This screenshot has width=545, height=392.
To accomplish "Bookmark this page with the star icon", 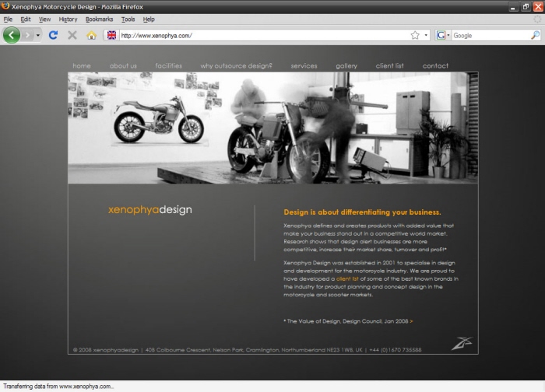I will coord(415,35).
